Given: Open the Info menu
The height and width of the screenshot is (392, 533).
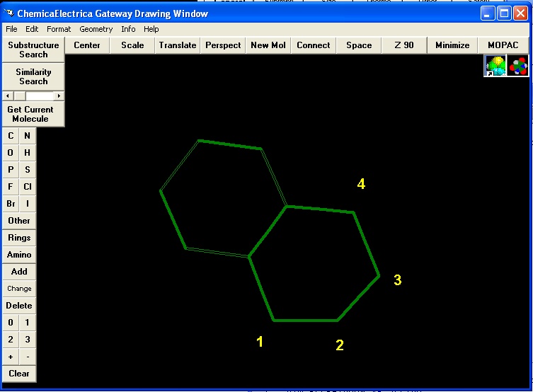Looking at the screenshot, I should pyautogui.click(x=128, y=29).
